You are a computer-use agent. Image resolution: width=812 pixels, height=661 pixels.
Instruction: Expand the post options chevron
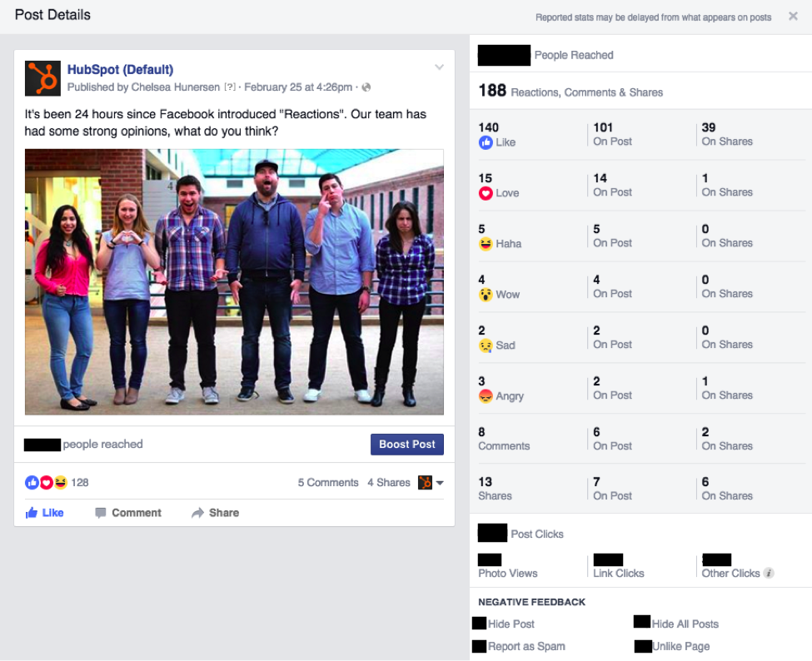[x=439, y=67]
